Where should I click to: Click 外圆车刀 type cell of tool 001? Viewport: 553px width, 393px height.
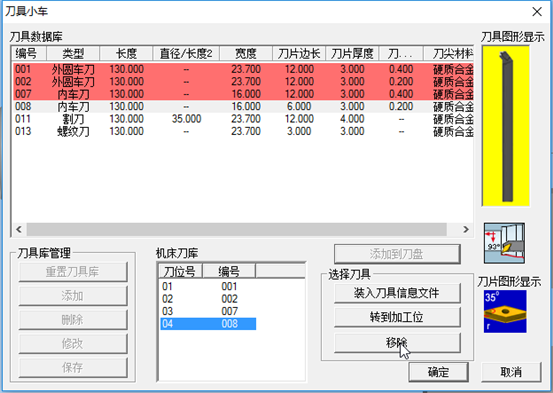(x=73, y=69)
